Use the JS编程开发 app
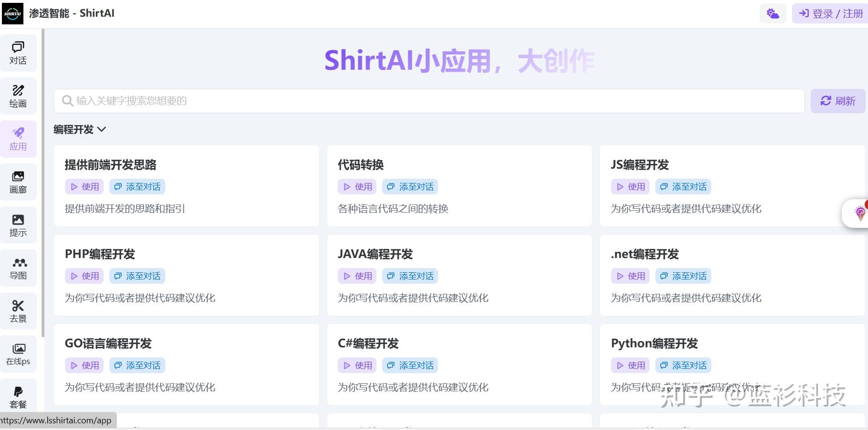The height and width of the screenshot is (430, 868). coord(630,186)
